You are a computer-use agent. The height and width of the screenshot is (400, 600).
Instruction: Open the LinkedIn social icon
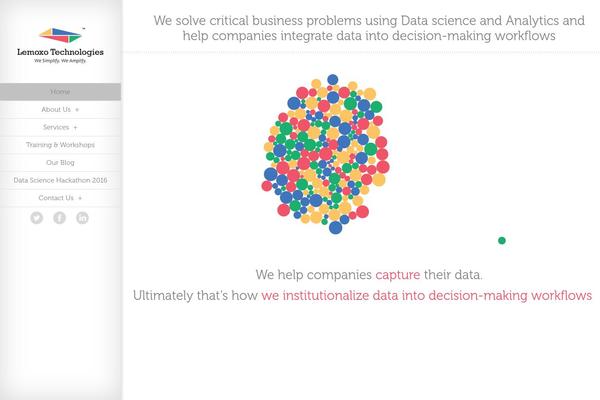[83, 217]
